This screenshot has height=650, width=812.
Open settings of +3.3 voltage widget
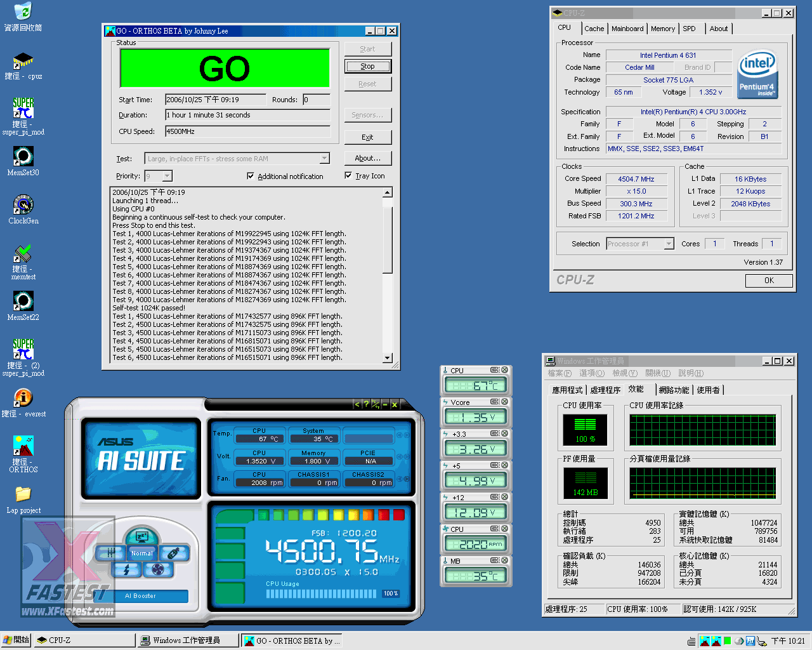click(x=495, y=434)
